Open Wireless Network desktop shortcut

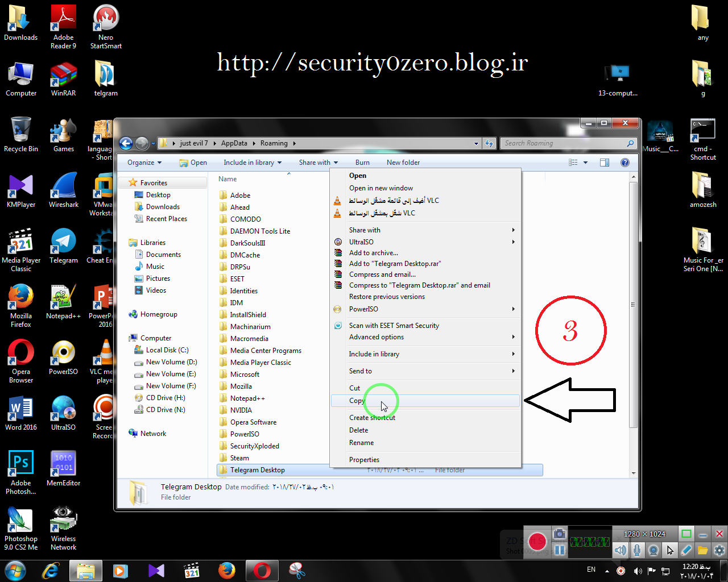(64, 529)
